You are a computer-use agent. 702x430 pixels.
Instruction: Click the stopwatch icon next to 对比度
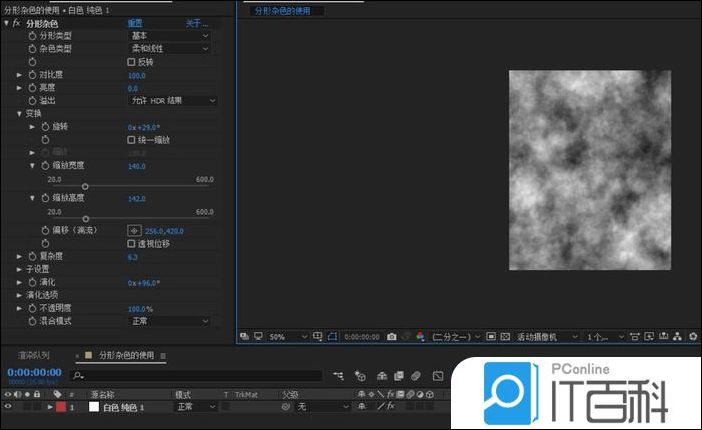click(x=32, y=75)
